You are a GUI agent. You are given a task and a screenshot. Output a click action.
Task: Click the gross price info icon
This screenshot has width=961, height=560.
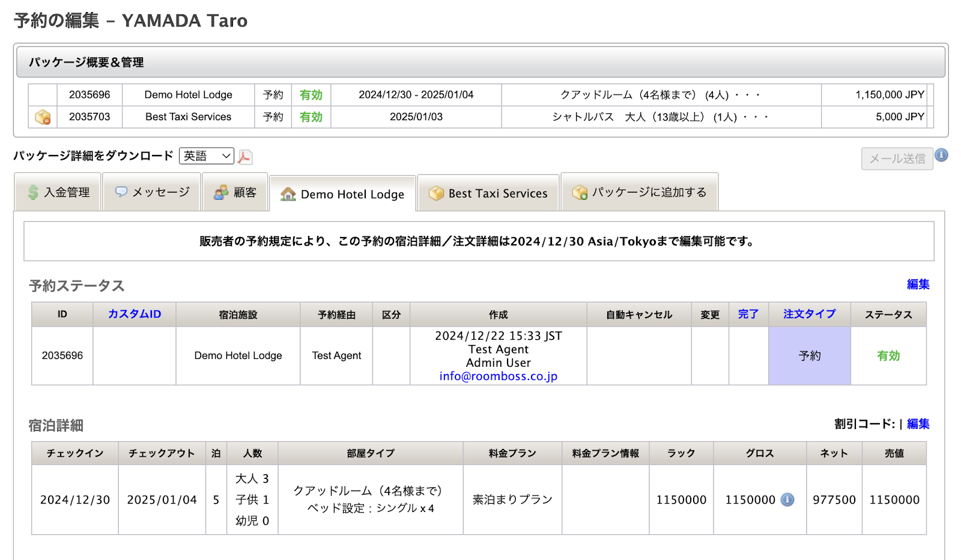pos(787,499)
